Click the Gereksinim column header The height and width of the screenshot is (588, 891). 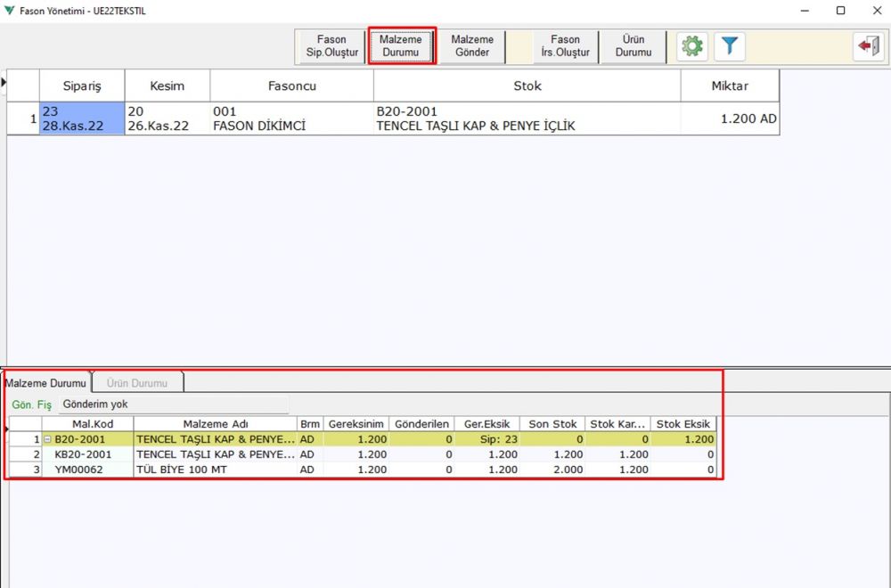[356, 424]
